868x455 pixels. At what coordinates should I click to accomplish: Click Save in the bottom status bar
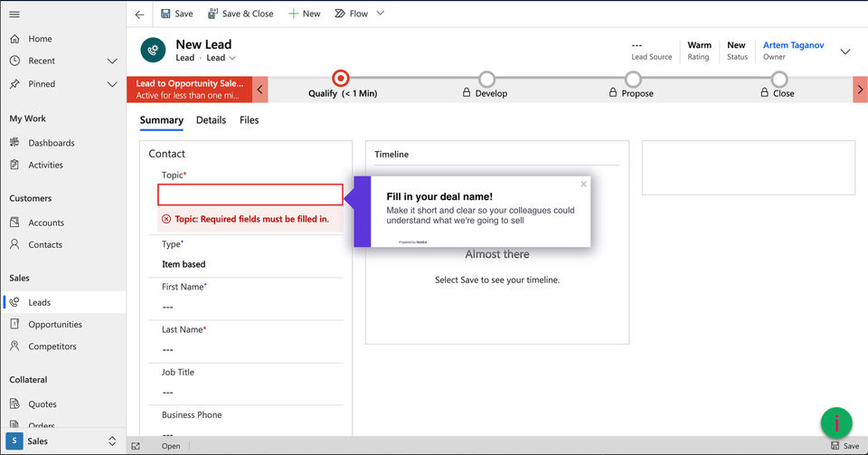[844, 446]
